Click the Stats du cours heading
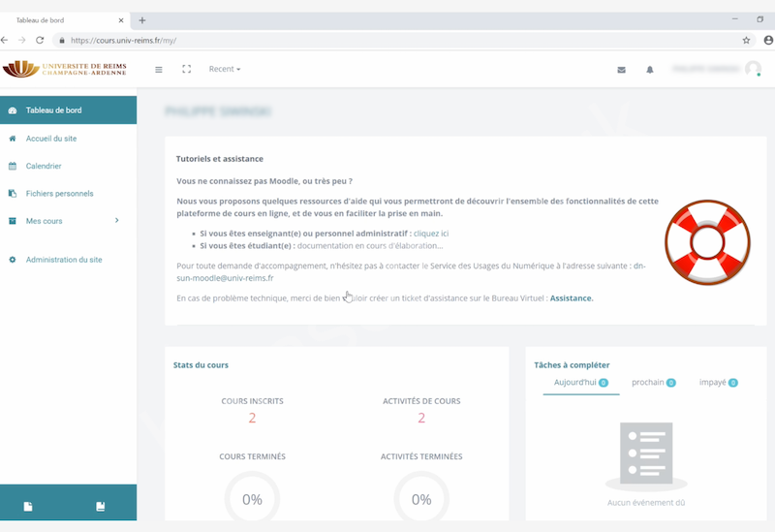775x532 pixels. (x=201, y=365)
